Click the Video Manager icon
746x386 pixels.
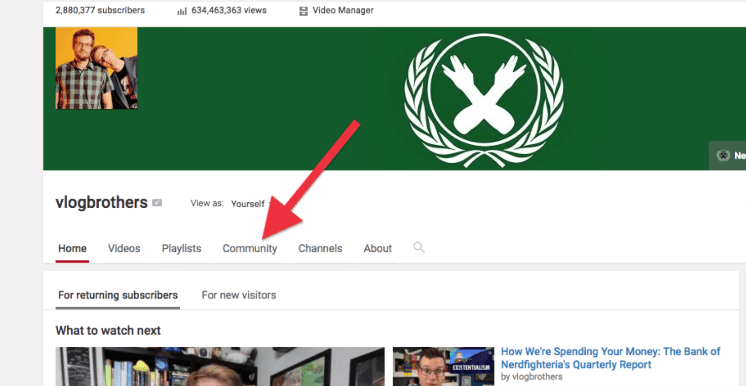[x=303, y=11]
